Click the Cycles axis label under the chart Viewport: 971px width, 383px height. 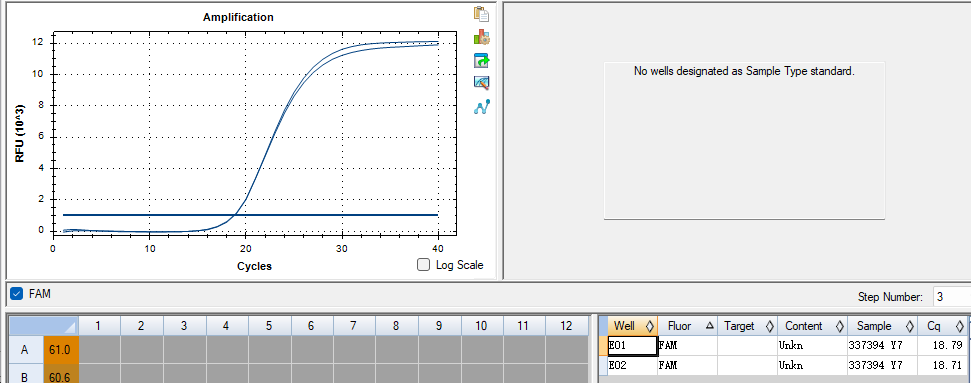[x=255, y=266]
